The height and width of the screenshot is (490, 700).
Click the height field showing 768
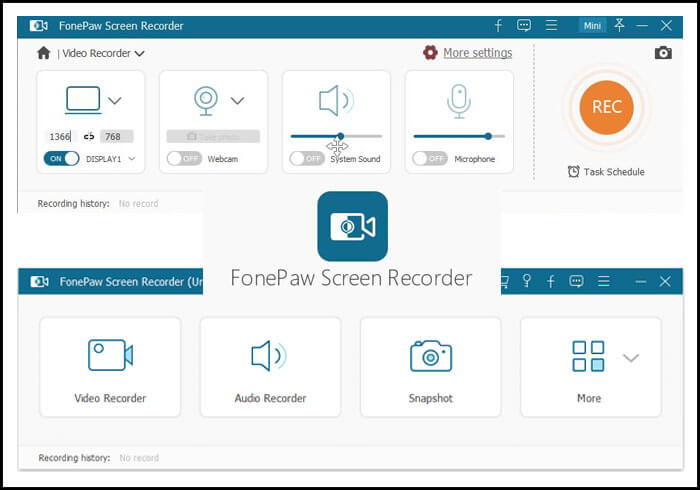pos(117,137)
